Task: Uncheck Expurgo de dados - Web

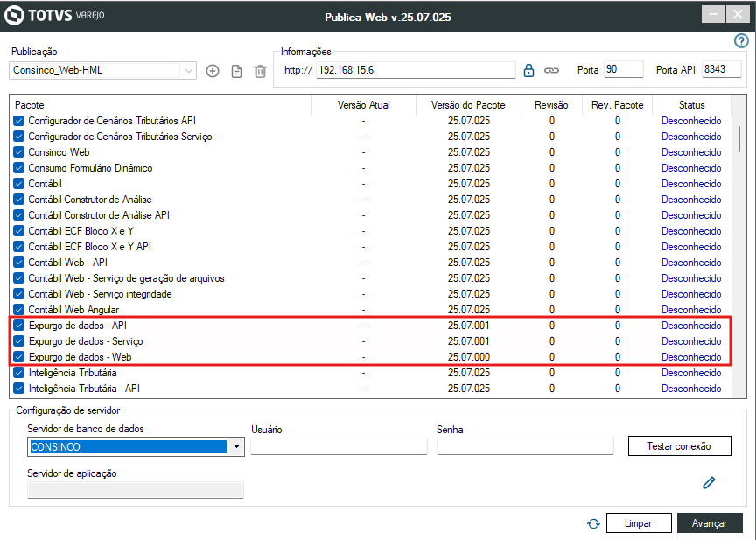Action: coord(18,357)
